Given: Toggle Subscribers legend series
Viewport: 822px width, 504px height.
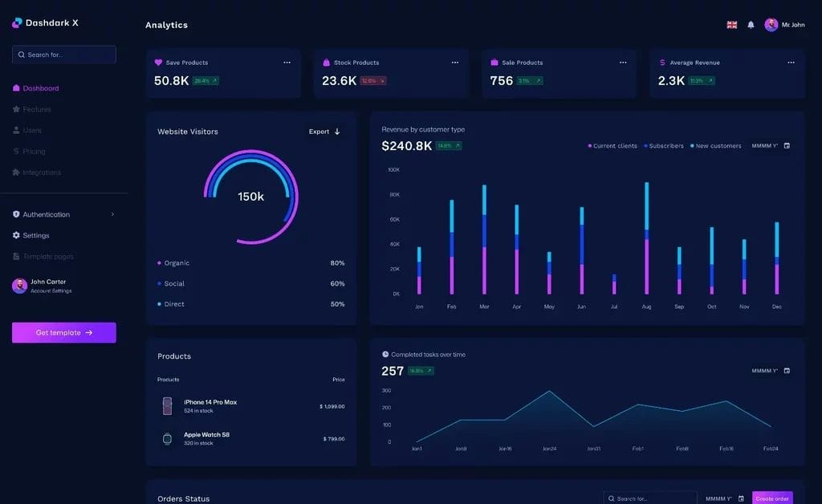Looking at the screenshot, I should click(x=665, y=146).
